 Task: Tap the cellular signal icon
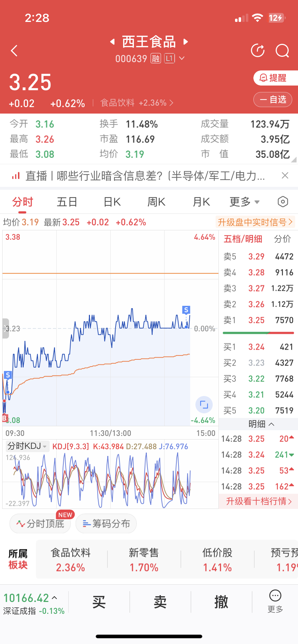point(241,18)
